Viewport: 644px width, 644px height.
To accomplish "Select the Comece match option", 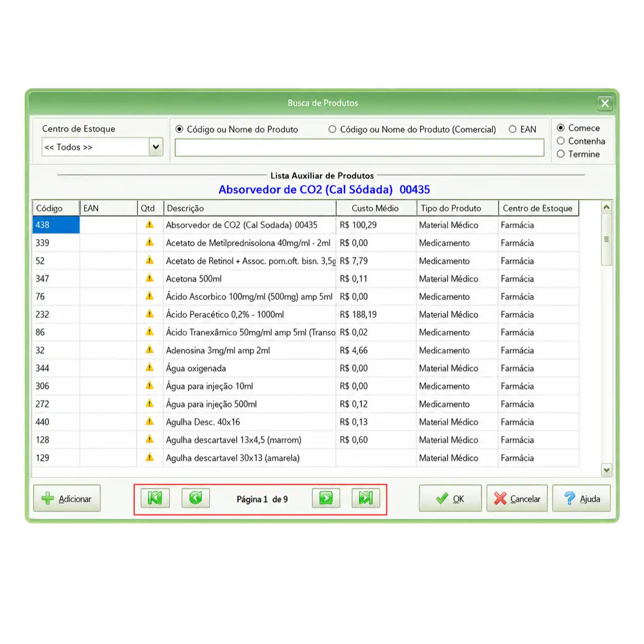I will pos(561,128).
